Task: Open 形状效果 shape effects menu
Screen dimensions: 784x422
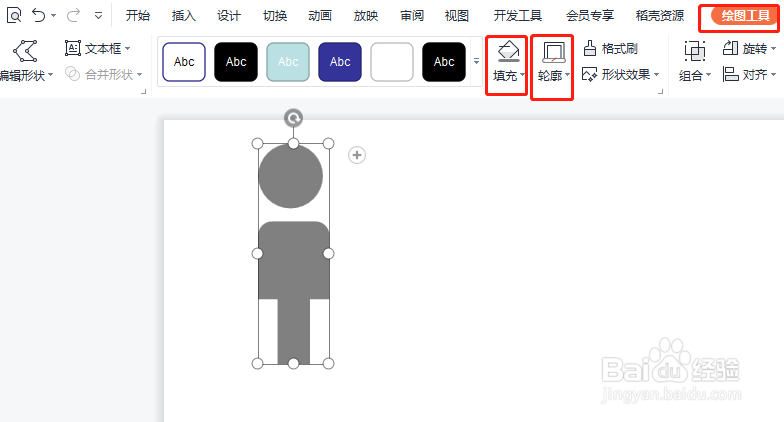Action: pos(621,74)
